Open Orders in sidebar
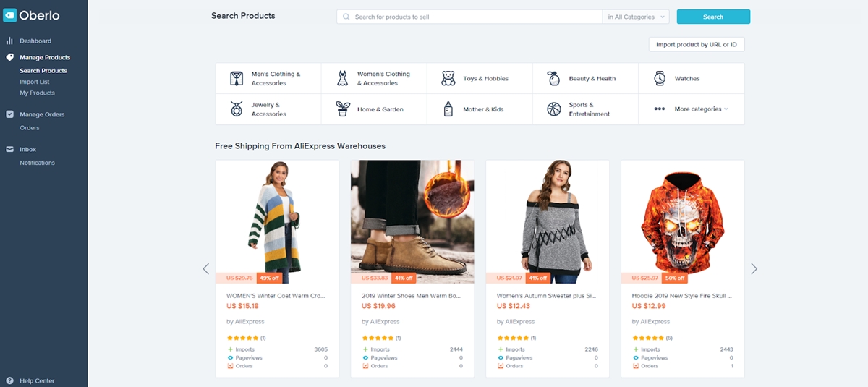The width and height of the screenshot is (868, 387). coord(30,128)
